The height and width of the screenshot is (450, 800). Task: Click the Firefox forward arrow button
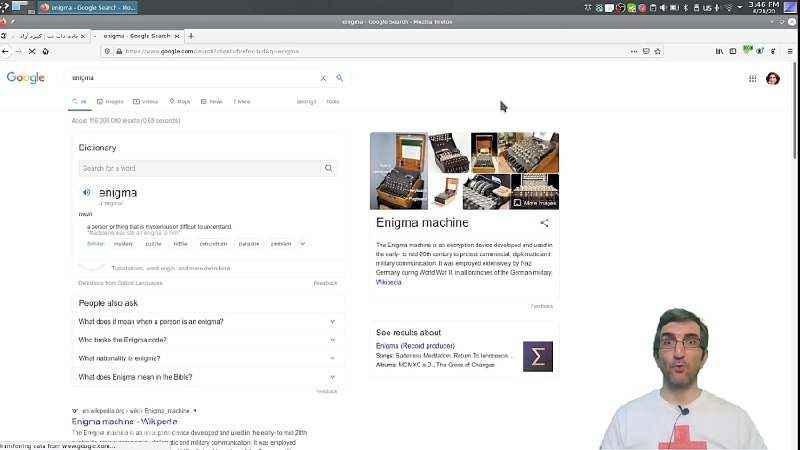19,51
